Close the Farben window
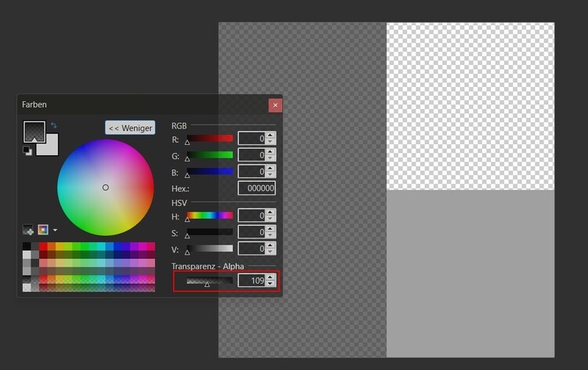Screen dimensions: 588x370 tap(275, 105)
